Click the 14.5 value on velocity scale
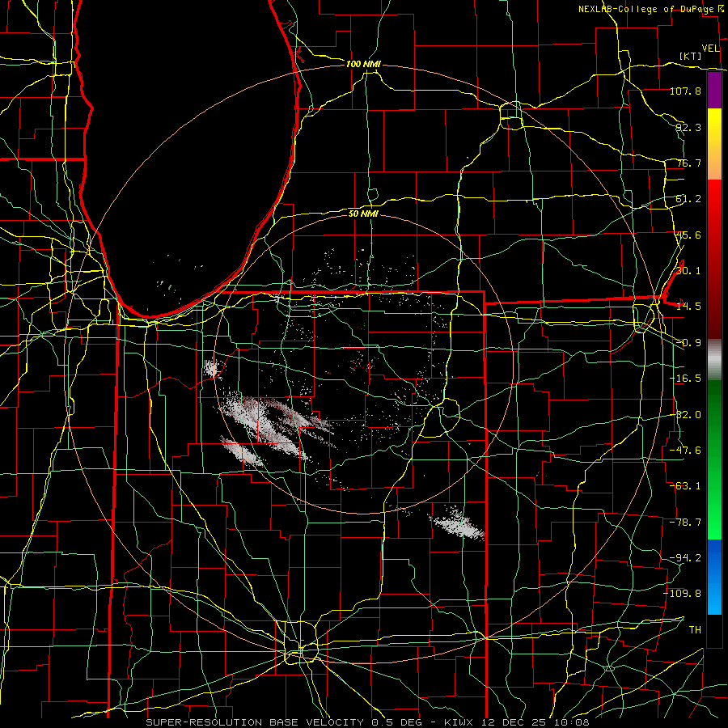Viewport: 728px width, 728px height. pos(688,307)
